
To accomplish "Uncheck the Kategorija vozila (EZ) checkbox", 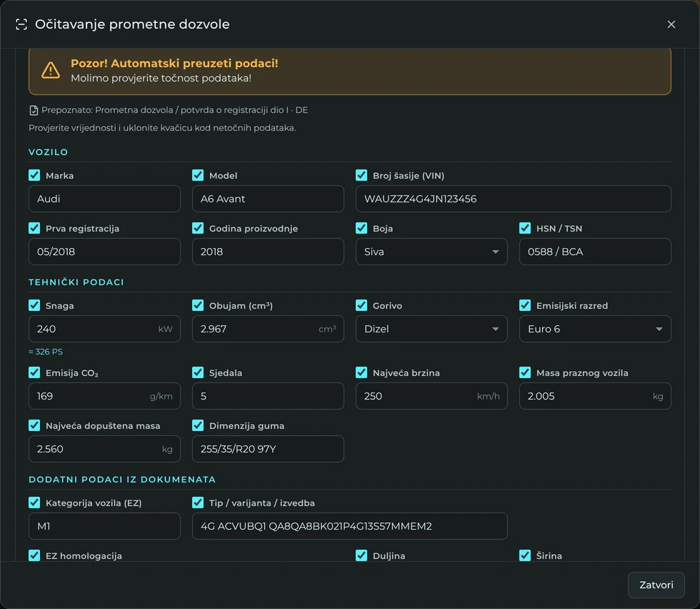I will click(34, 502).
